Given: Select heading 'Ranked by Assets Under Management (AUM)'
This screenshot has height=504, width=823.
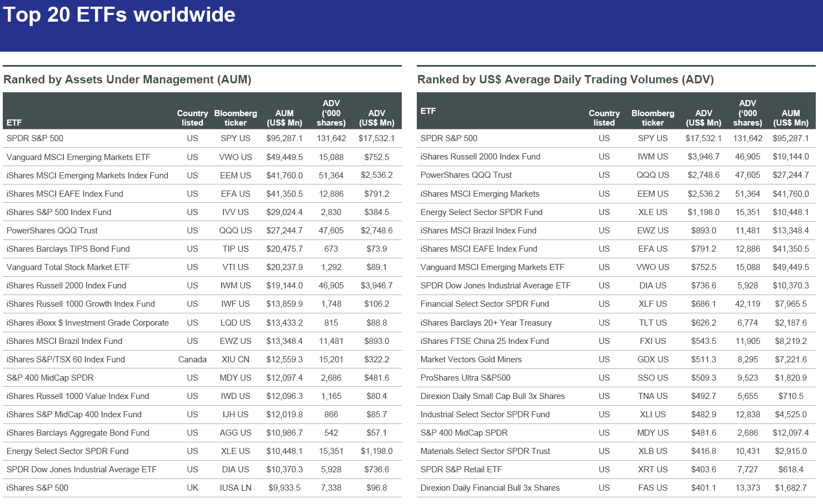Looking at the screenshot, I should tap(127, 79).
